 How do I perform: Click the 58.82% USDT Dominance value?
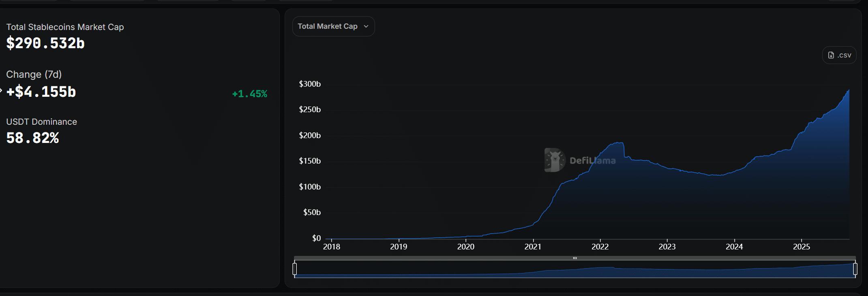click(32, 138)
